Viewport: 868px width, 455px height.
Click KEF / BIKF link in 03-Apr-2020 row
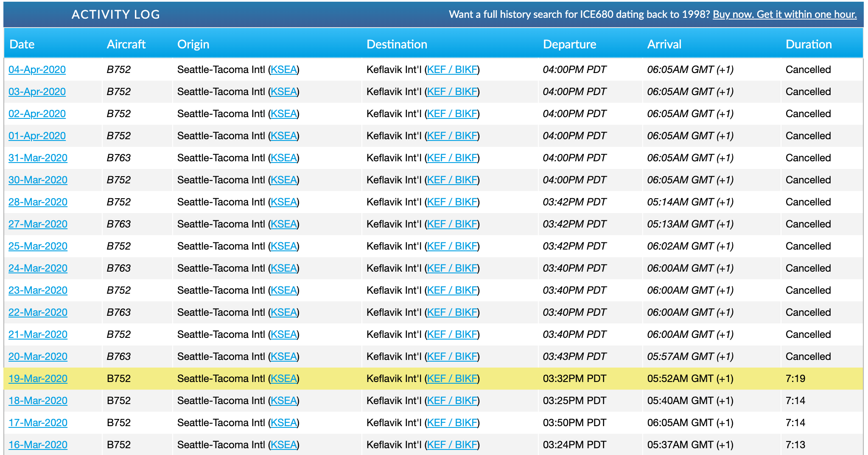click(x=452, y=92)
